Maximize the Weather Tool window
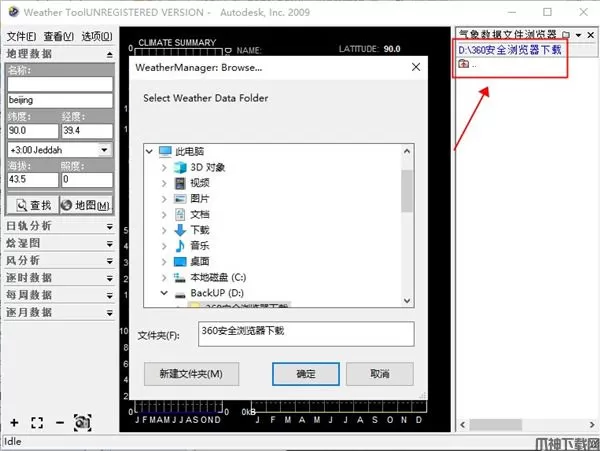The width and height of the screenshot is (600, 451). click(x=548, y=12)
